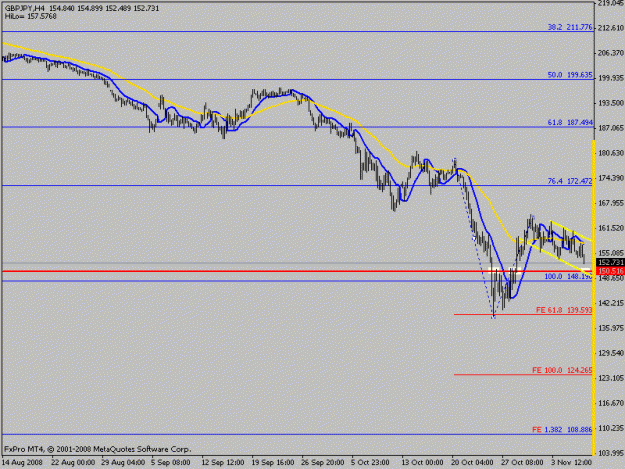625x469 pixels.
Task: Click the FxPro MT4 MetaQuotes copyright text
Action: 98,449
